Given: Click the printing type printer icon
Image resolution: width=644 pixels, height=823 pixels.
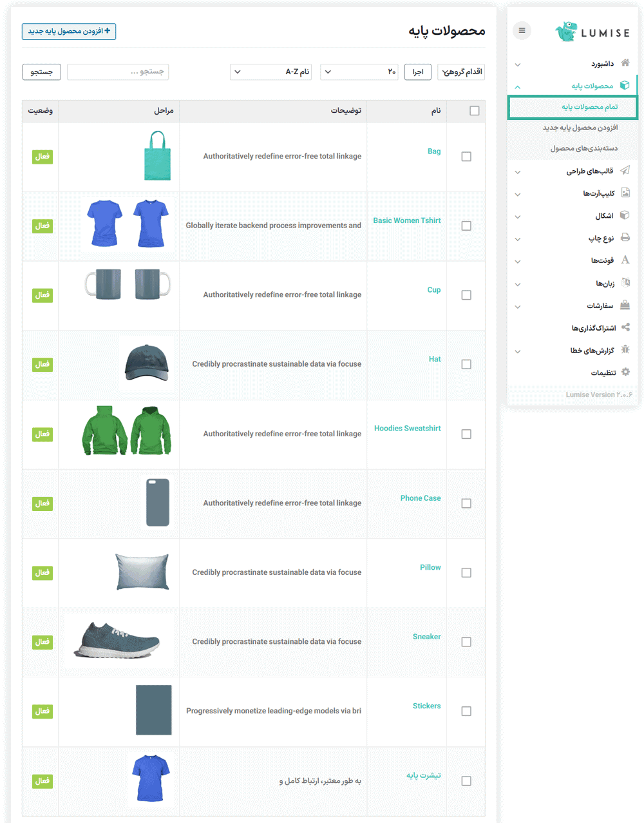Looking at the screenshot, I should [x=625, y=238].
